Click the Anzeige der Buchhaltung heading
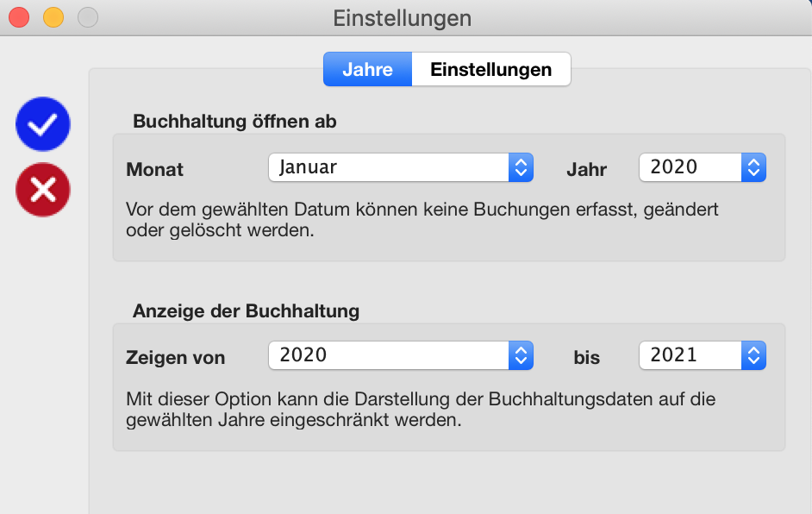Viewport: 812px width, 514px height. 246,310
